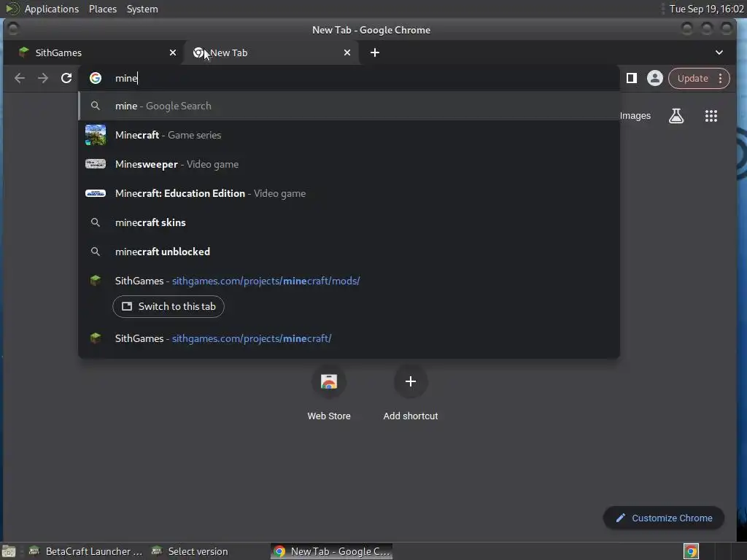Click 'Switch to this tab' button
This screenshot has width=747, height=560.
pyautogui.click(x=169, y=307)
